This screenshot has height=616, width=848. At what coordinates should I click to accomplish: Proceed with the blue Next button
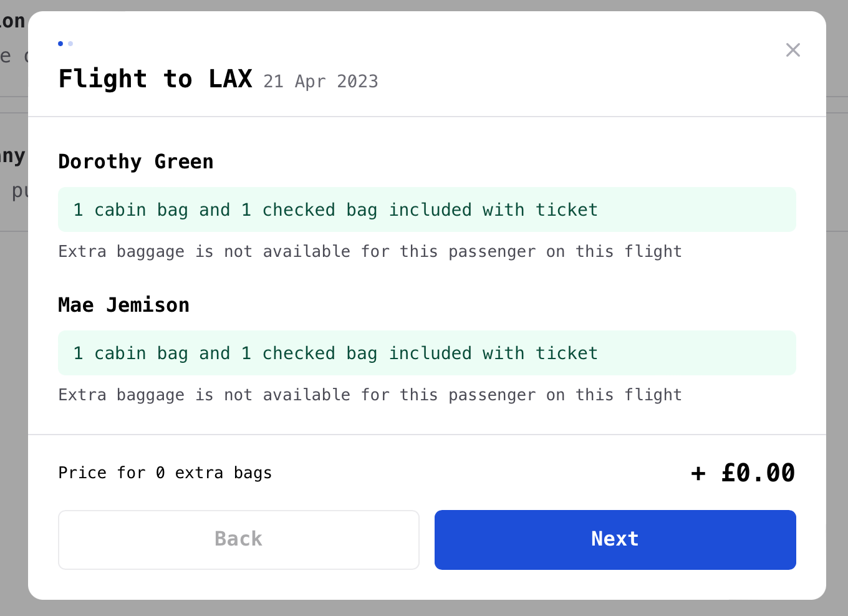point(615,539)
